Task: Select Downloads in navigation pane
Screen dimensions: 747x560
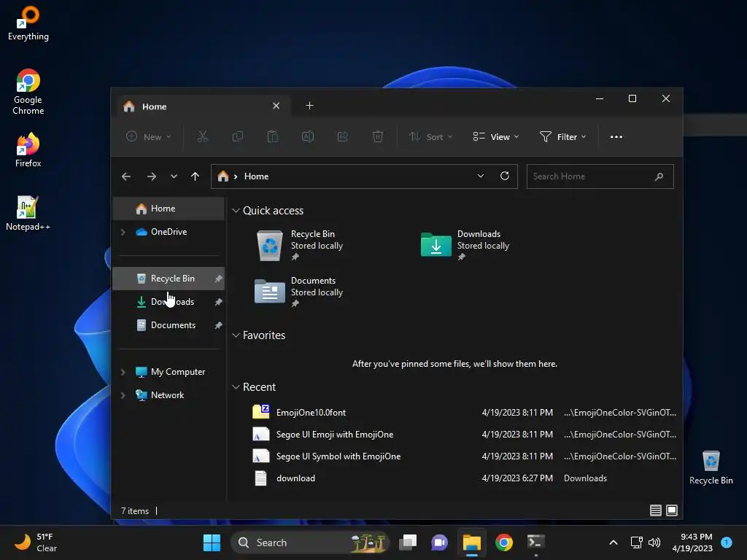Action: 169,302
